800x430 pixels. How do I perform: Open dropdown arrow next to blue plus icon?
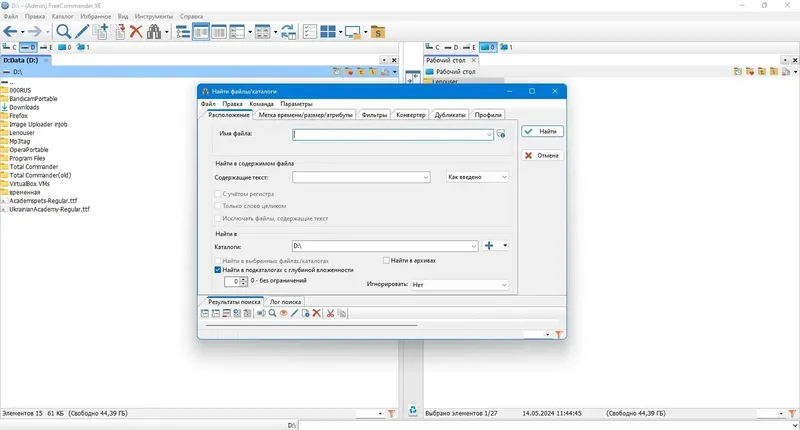[505, 245]
